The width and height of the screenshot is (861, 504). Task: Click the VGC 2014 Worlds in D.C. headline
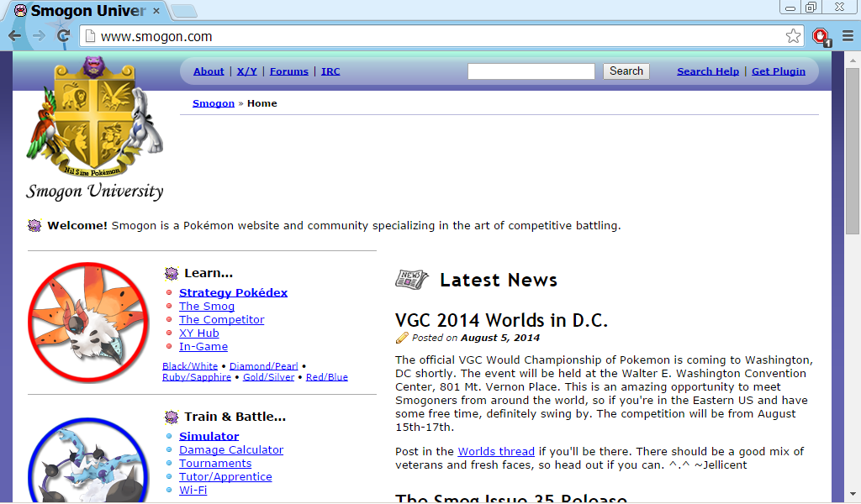(x=501, y=320)
